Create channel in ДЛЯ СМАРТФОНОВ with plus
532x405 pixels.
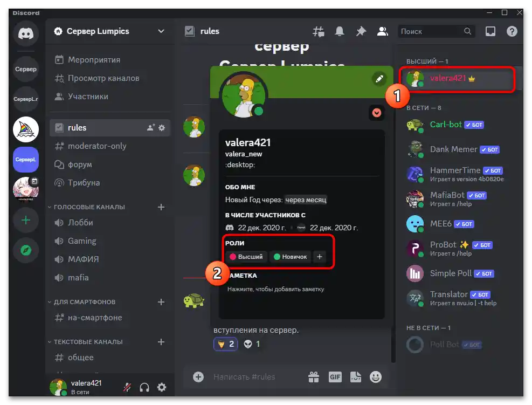(161, 302)
